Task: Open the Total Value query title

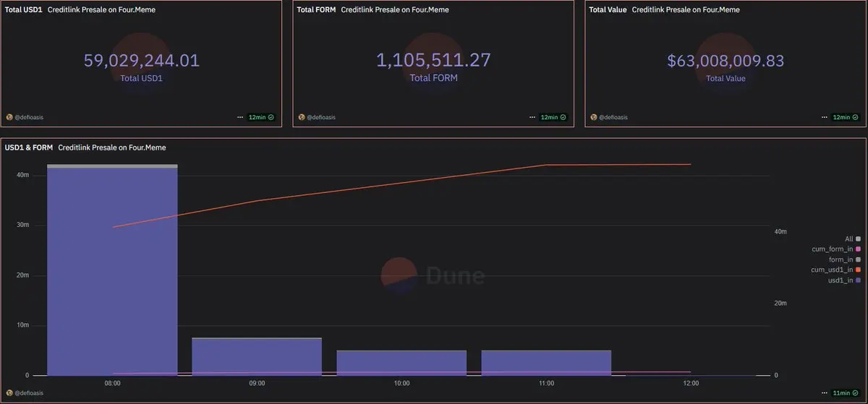Action: coord(608,10)
